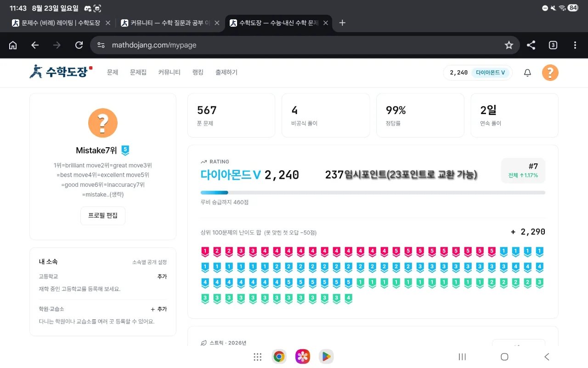Image resolution: width=588 pixels, height=368 pixels.
Task: Click the first red level-1 problem badge
Action: coord(205,252)
